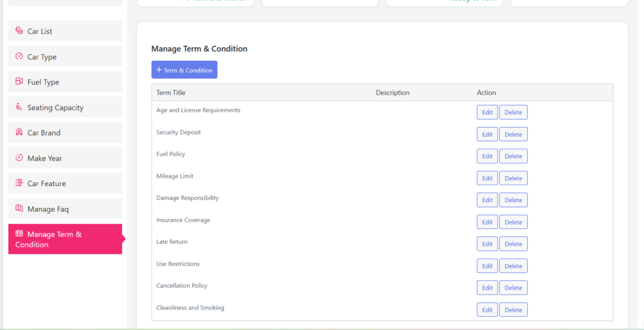Delete the Cancellation Policy term

tap(513, 288)
